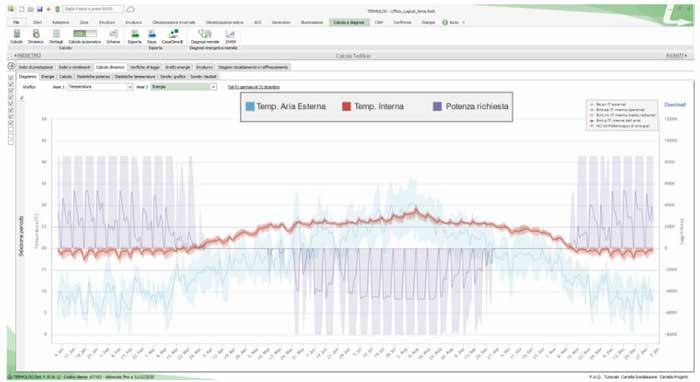
Task: Click the period link Dal 01 gennaio
Action: (254, 87)
